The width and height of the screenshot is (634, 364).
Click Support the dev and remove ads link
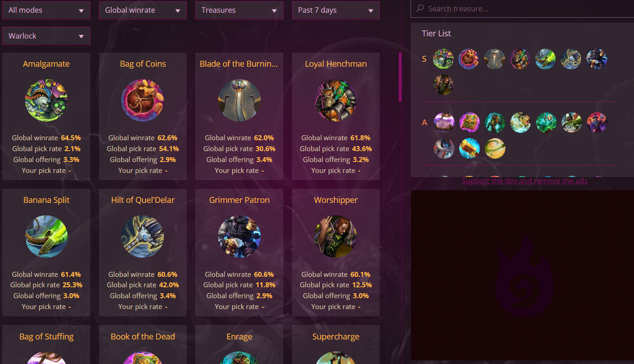tap(525, 181)
